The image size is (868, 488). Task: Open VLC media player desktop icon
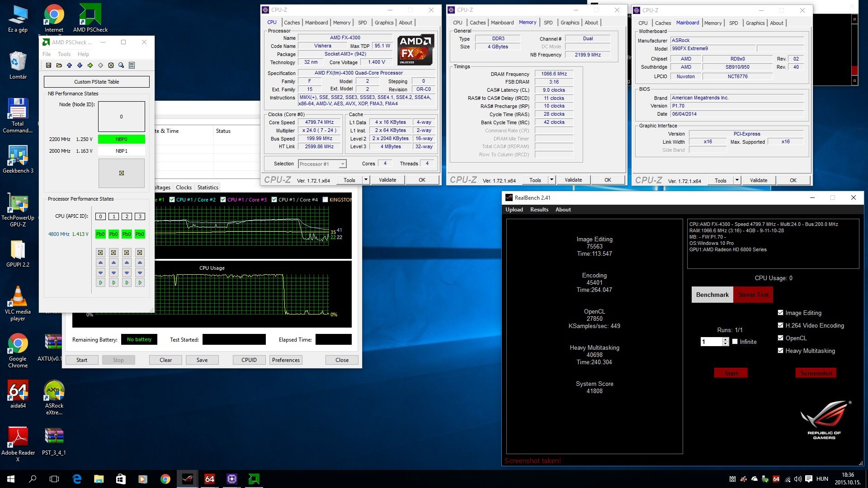tap(18, 304)
